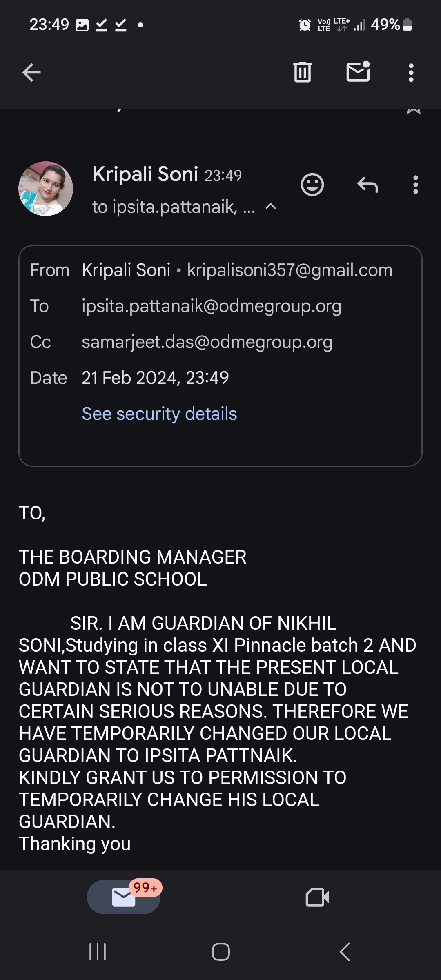The width and height of the screenshot is (441, 980).
Task: Open the top-right overflow menu
Action: [411, 73]
